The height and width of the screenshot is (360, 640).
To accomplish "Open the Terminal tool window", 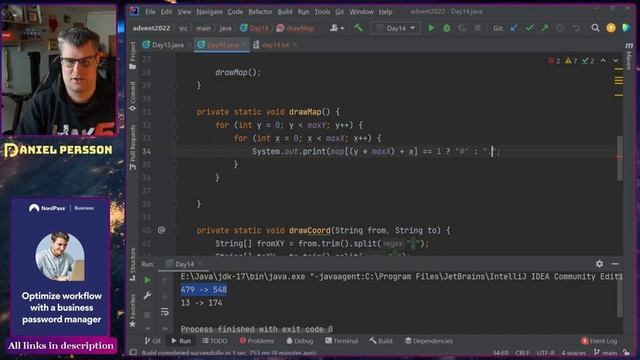I will (341, 341).
